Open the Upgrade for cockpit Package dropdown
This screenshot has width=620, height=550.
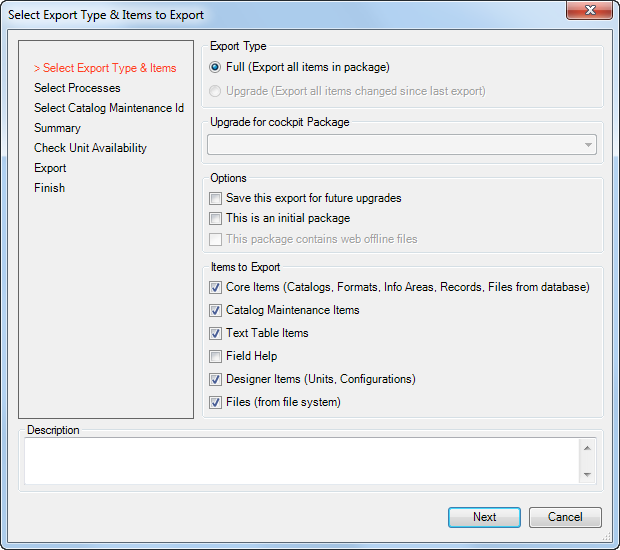point(402,145)
